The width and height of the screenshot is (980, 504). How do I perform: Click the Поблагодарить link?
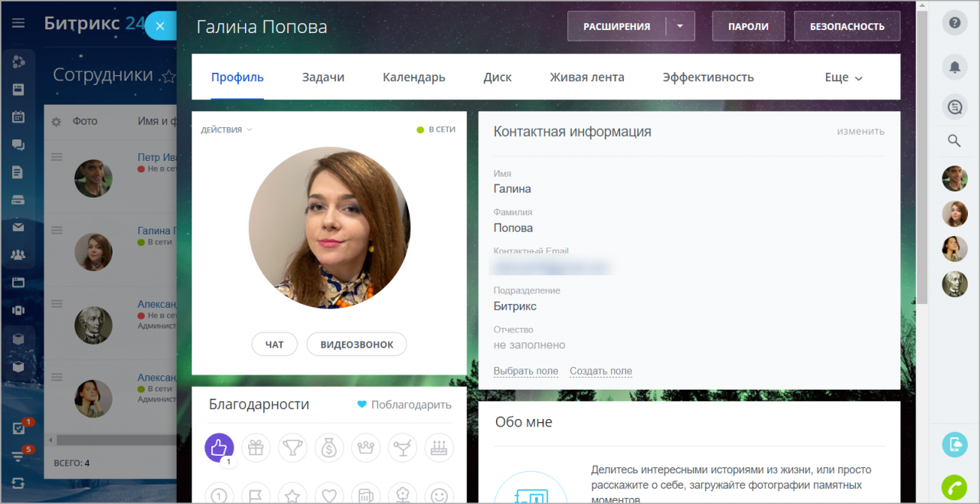410,404
